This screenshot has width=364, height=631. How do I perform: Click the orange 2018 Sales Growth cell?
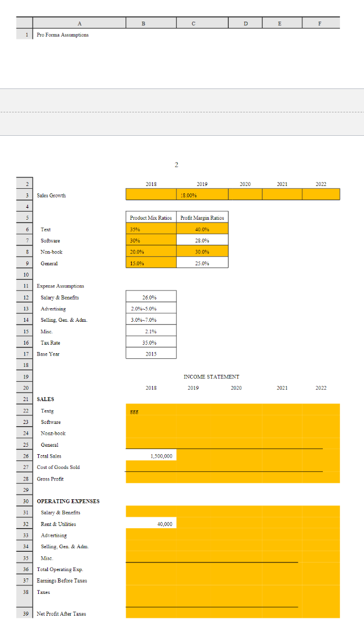[151, 195]
